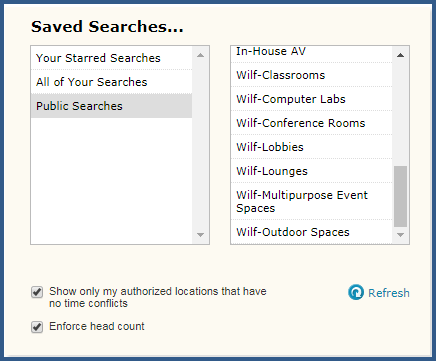Viewport: 436px width, 361px height.
Task: Toggle the Enforce head count checkbox
Action: pos(37,327)
